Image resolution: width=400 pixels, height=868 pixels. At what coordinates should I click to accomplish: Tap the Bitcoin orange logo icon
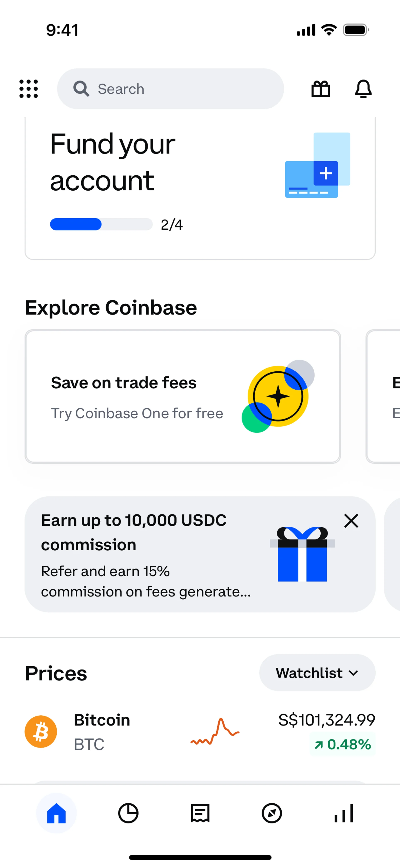pos(41,732)
